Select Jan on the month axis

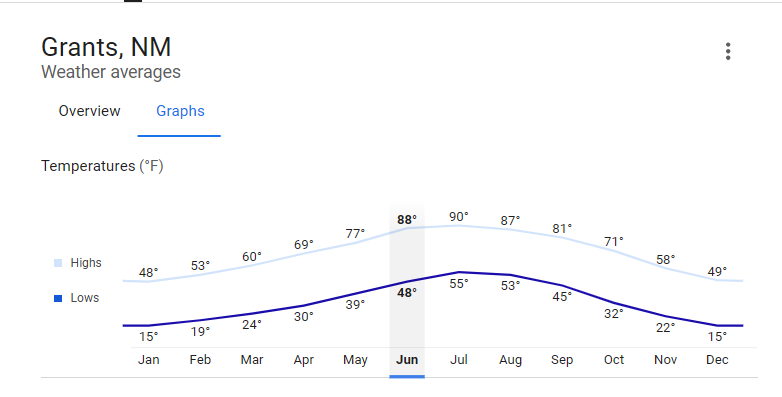click(149, 360)
